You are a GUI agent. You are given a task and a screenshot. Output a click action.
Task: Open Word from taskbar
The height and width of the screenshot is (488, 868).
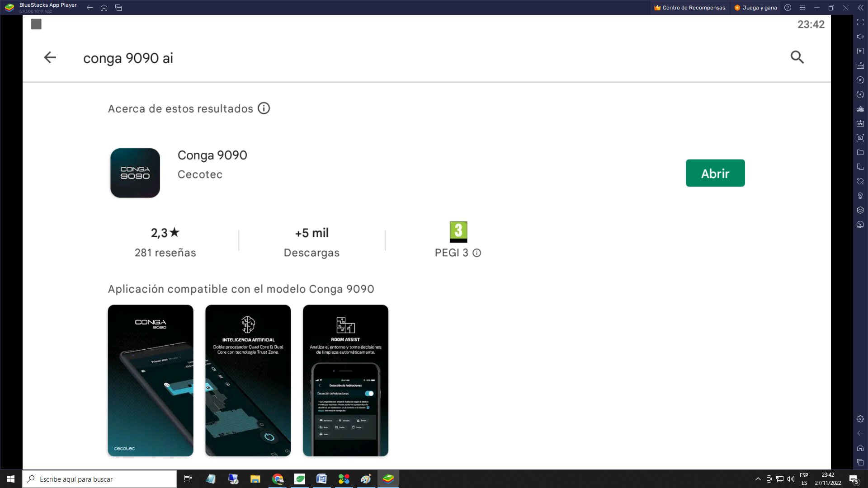pos(321,479)
